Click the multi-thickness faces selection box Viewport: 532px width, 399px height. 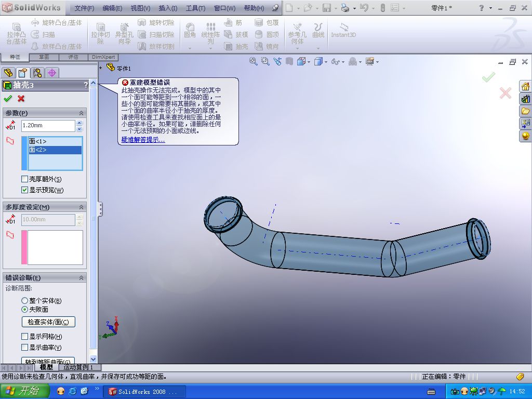point(55,247)
